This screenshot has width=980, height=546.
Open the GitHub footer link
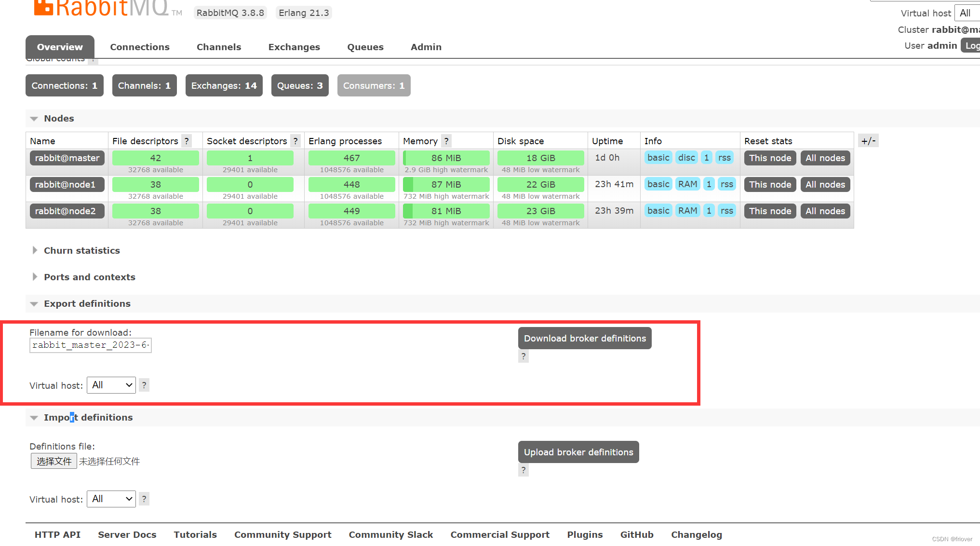pyautogui.click(x=637, y=534)
